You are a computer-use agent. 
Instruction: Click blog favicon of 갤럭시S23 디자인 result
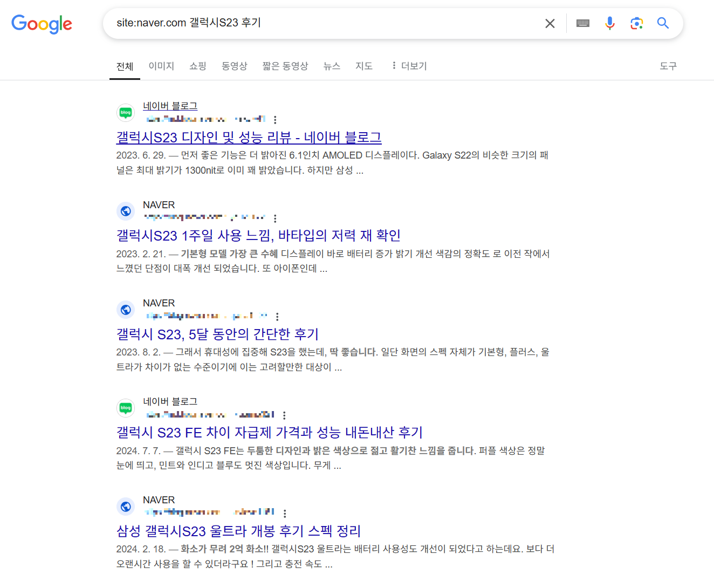[x=126, y=113]
